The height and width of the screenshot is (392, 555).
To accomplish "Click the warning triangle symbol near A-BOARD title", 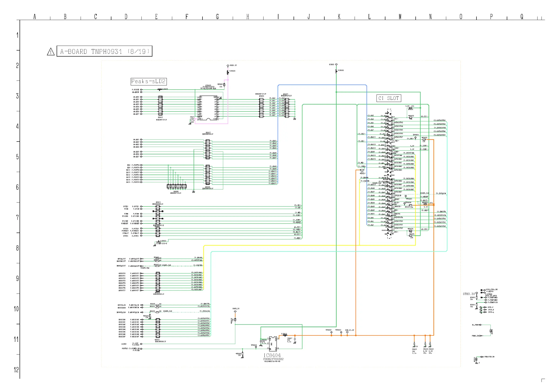I will click(x=51, y=52).
